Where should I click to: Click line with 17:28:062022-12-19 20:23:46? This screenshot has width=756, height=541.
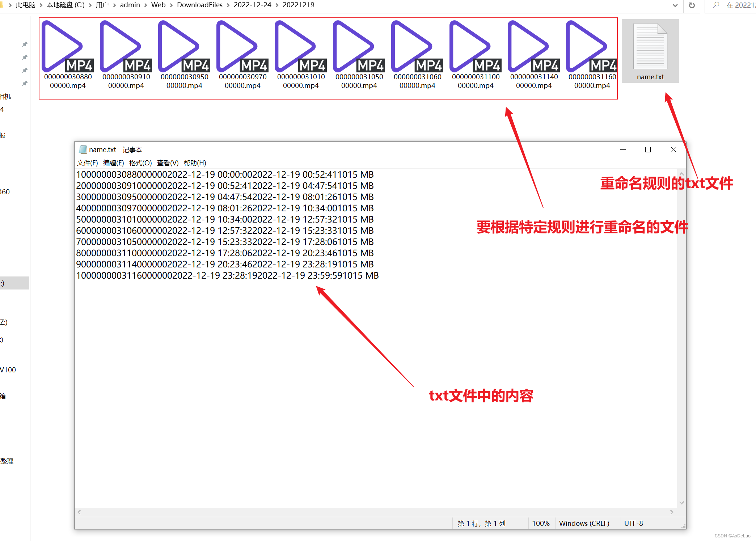tap(225, 253)
